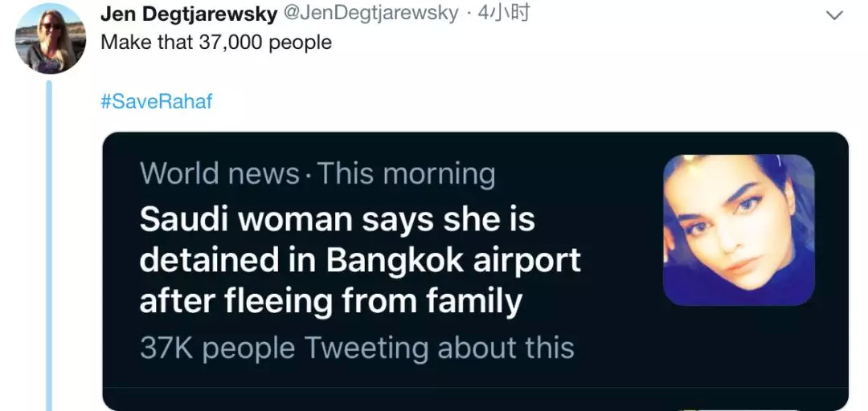Open the #SaveRahaf hashtag
The width and height of the screenshot is (868, 411).
coord(157,102)
